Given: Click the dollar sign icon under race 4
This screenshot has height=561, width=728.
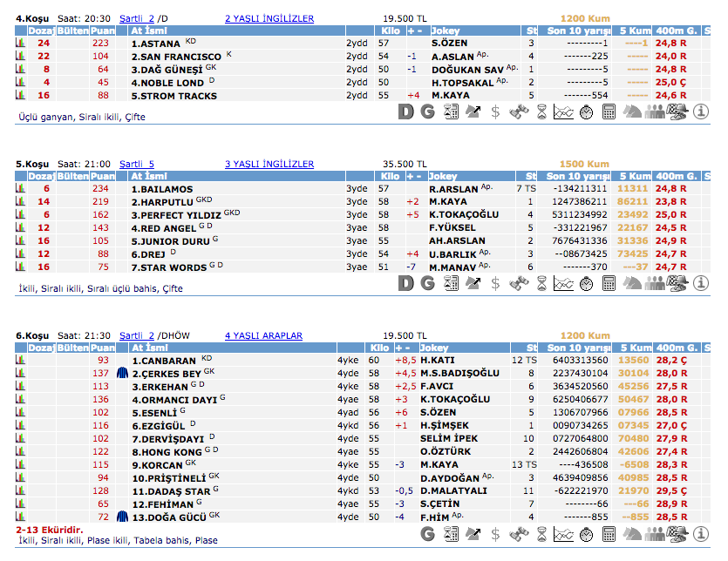Looking at the screenshot, I should tap(496, 112).
